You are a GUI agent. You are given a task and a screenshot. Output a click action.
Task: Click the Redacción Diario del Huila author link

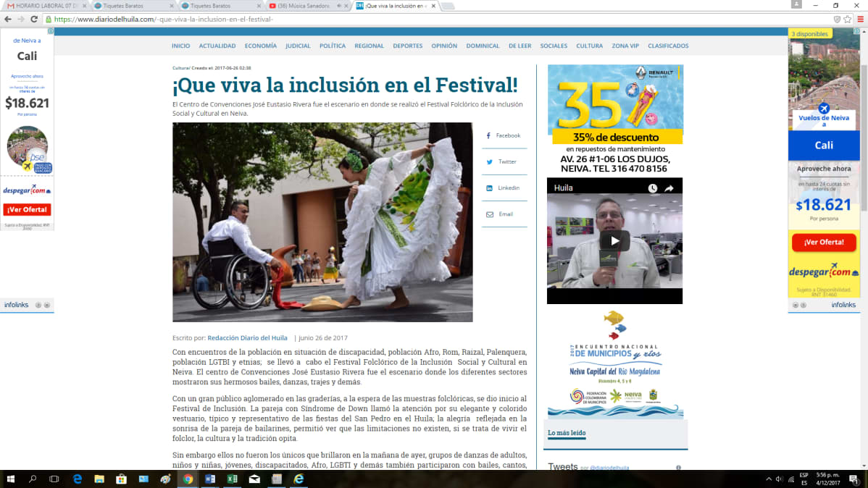(x=247, y=338)
